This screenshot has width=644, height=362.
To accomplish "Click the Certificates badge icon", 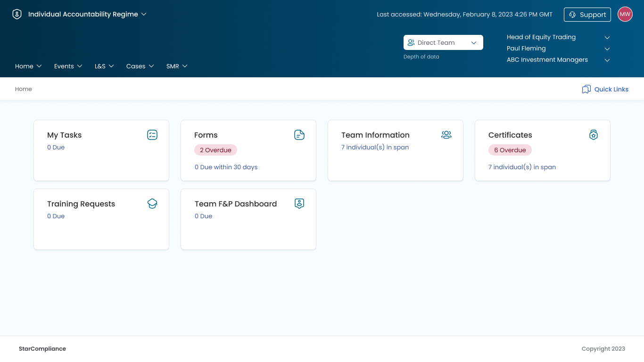I will click(594, 135).
